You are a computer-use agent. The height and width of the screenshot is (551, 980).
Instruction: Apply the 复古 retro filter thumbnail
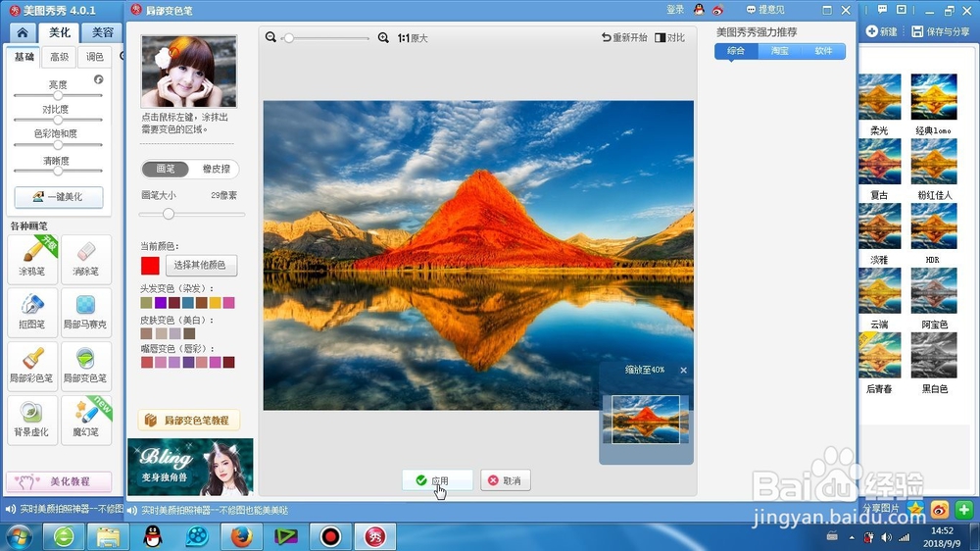[879, 162]
